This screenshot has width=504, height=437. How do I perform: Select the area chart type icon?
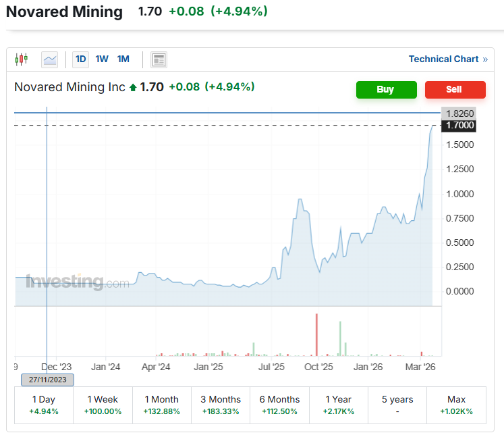coord(50,59)
